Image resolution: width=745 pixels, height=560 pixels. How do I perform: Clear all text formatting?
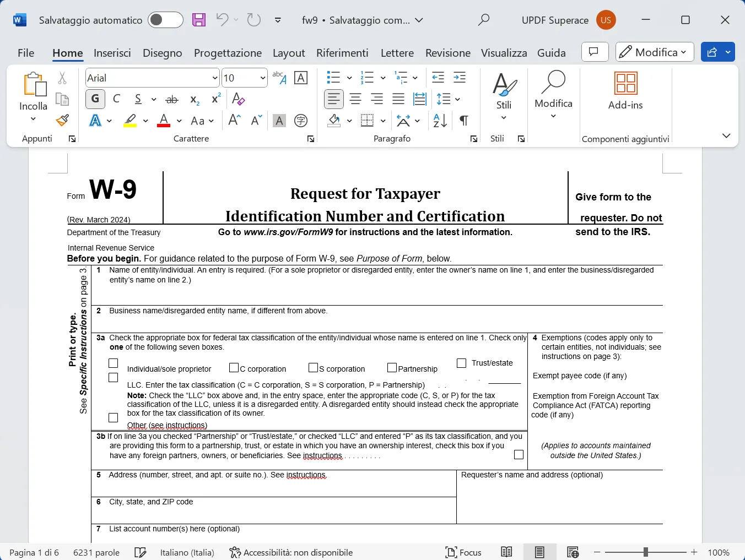point(238,99)
